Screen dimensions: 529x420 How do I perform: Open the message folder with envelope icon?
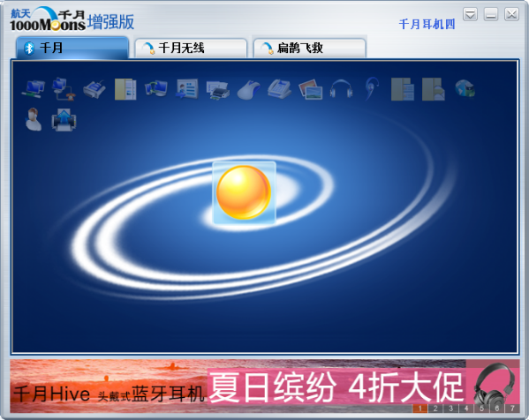[x=434, y=89]
